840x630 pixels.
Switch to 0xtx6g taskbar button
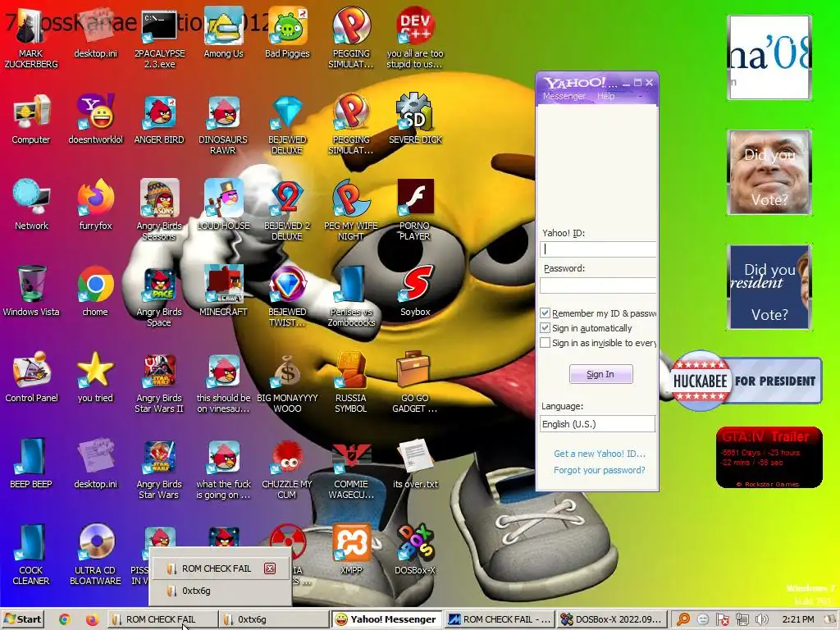point(274,619)
